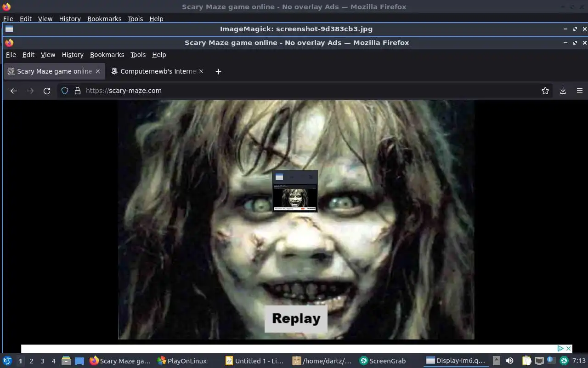Open the file manager launcher in taskbar
This screenshot has height=368, width=588.
[x=66, y=361]
